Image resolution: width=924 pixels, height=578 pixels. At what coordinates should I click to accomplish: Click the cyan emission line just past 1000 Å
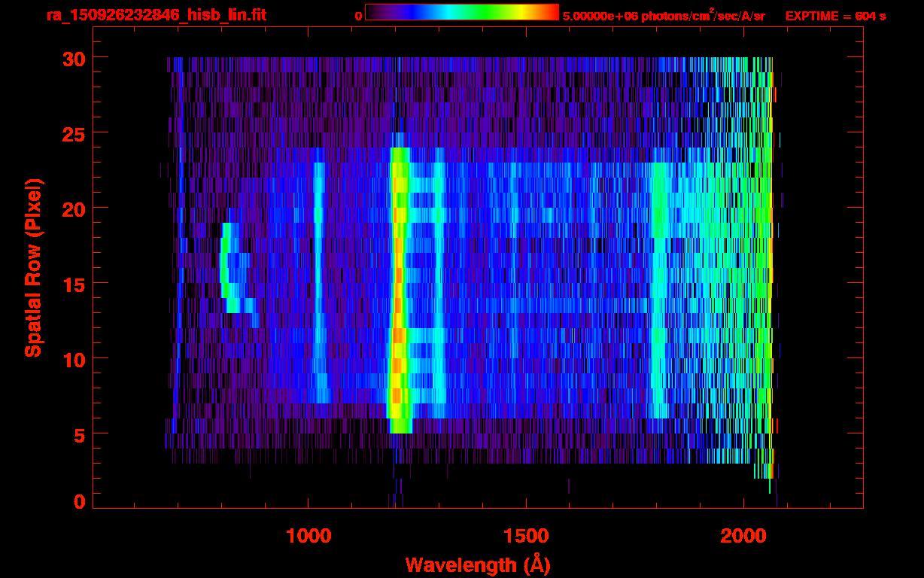[319, 282]
